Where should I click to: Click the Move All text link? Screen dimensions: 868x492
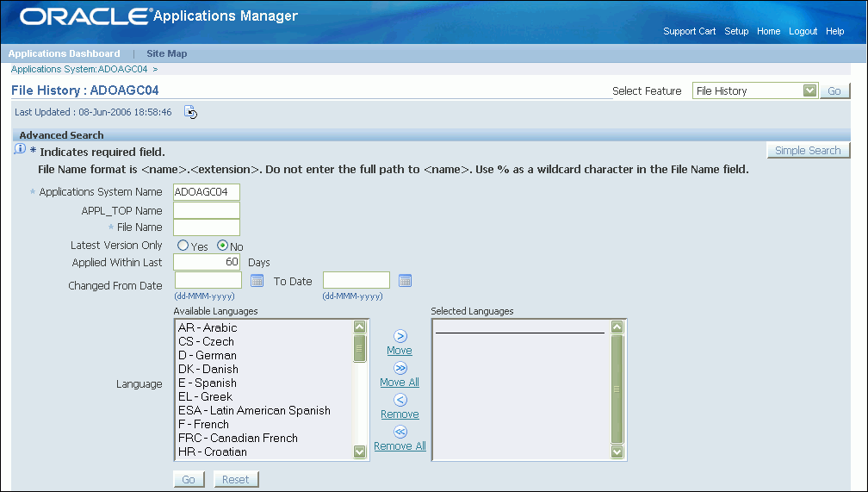(x=400, y=383)
